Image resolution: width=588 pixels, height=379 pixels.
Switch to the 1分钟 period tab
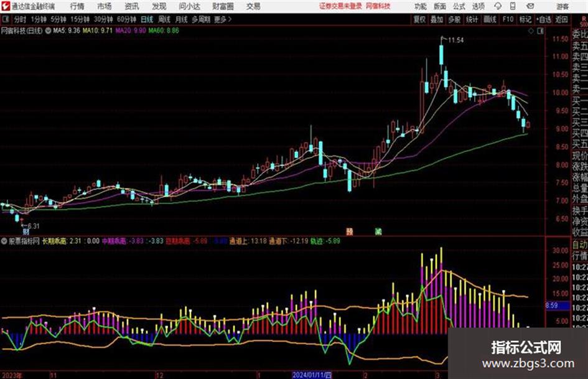39,19
